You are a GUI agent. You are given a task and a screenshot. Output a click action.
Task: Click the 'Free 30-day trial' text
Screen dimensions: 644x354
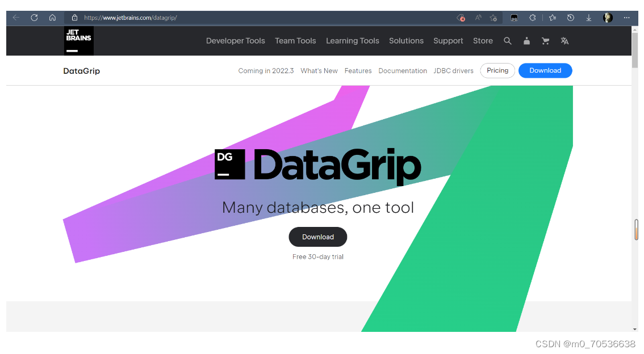click(x=318, y=257)
